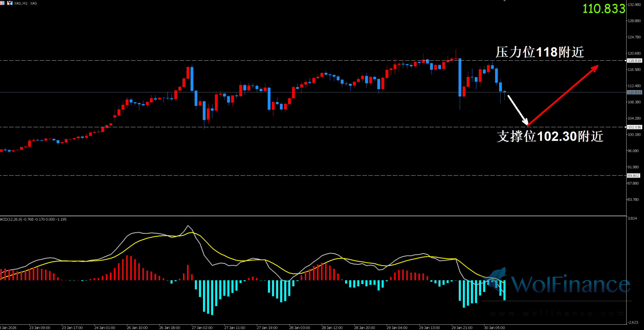Click the current price tag 110.833 on axis
The image size is (644, 330).
[634, 93]
